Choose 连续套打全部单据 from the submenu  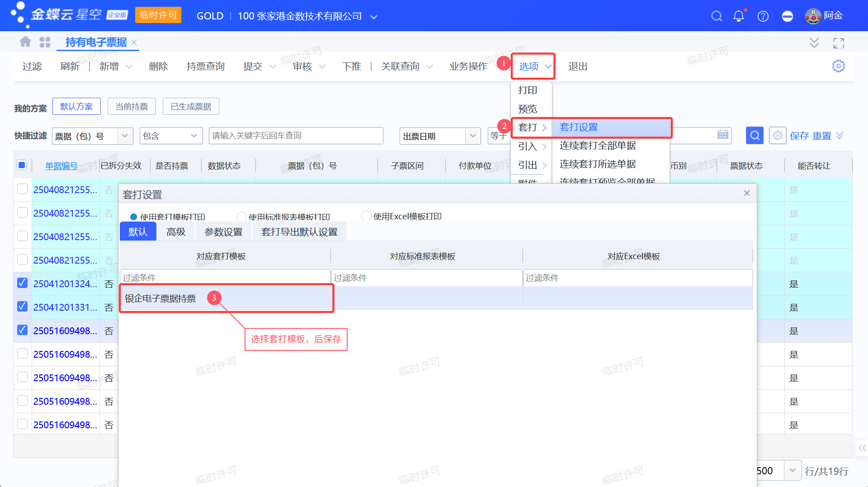coord(597,146)
